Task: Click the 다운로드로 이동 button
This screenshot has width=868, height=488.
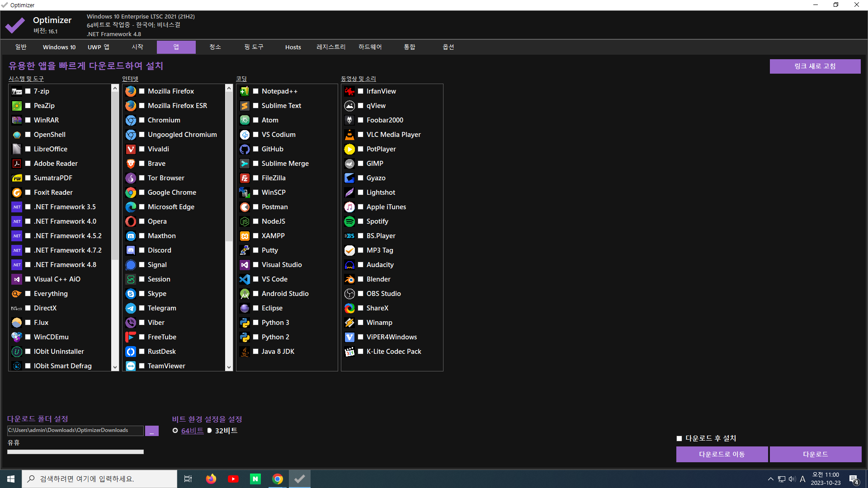Action: 722,455
